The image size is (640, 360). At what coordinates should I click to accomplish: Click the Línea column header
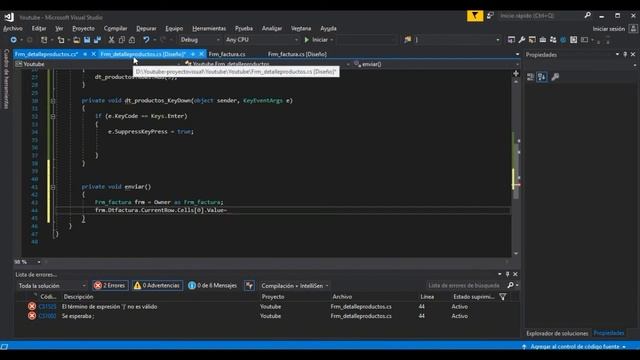[427, 297]
